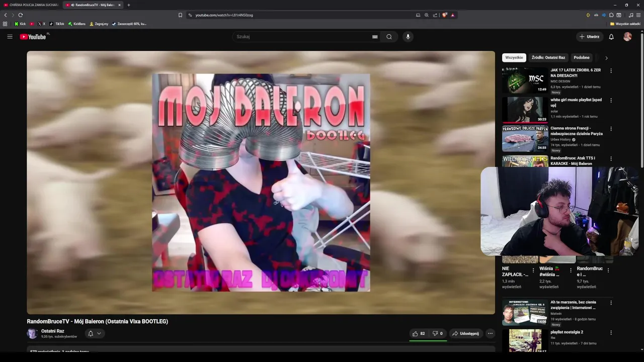Open Ostatni Raz channel avatar
644x362 pixels.
32,333
